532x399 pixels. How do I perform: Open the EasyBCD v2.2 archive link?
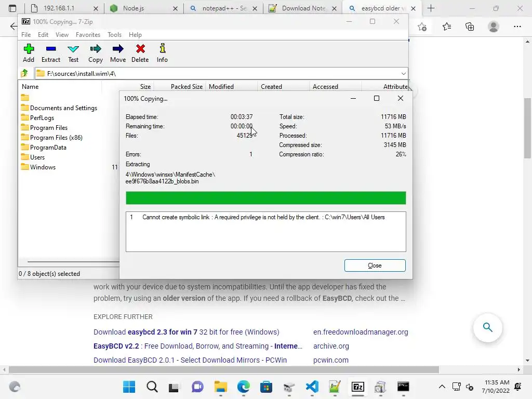click(198, 346)
